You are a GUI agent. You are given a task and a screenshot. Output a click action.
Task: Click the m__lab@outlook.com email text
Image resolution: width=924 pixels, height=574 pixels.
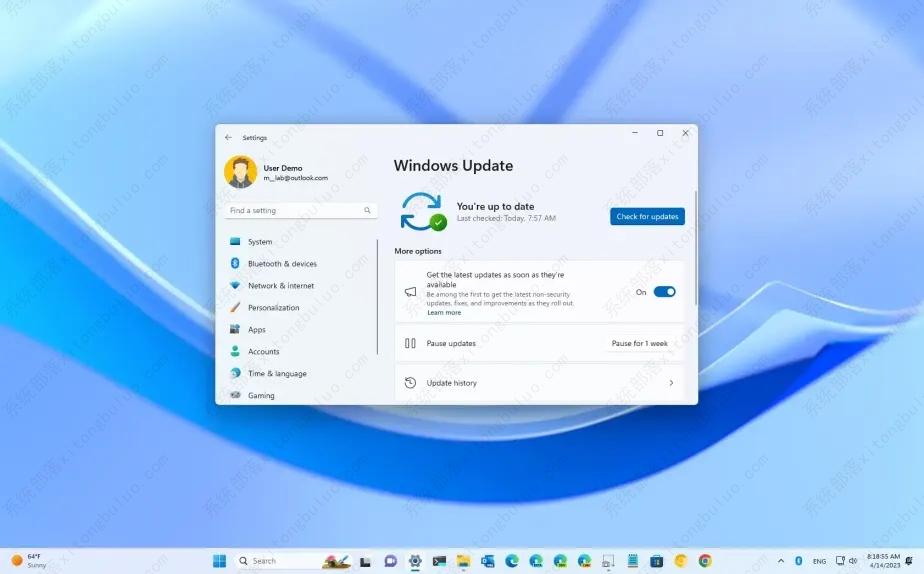point(295,178)
